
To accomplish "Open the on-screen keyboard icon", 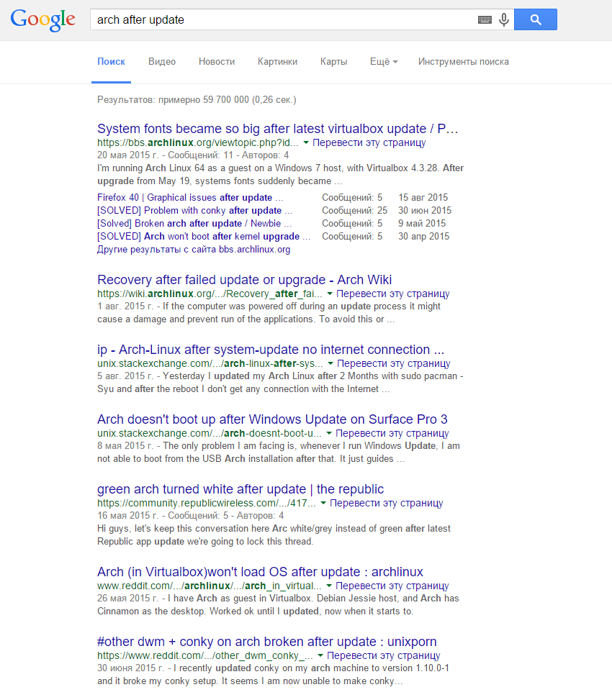I will click(x=485, y=19).
